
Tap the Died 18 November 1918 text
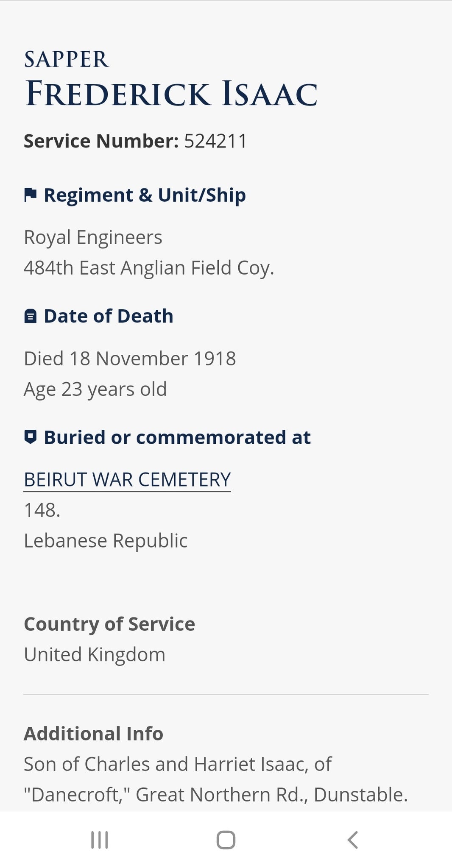(x=130, y=359)
